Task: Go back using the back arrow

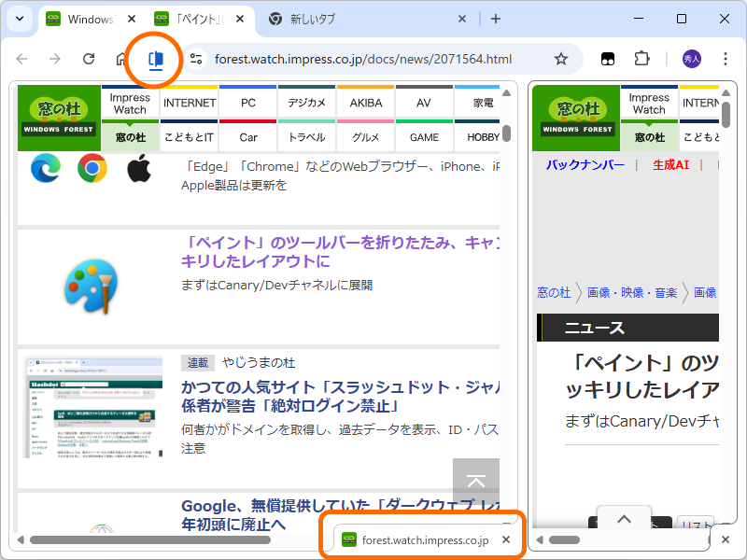Action: tap(21, 58)
